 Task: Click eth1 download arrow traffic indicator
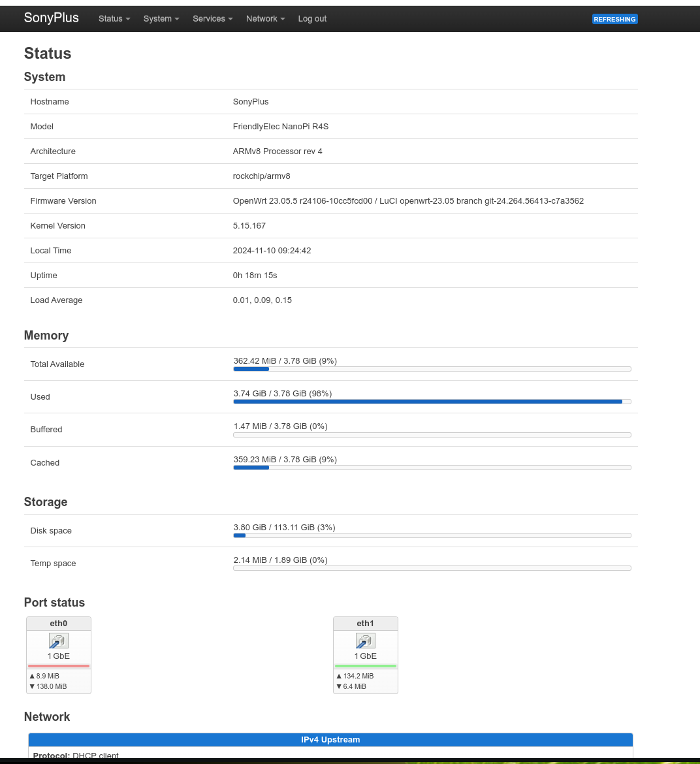[339, 686]
